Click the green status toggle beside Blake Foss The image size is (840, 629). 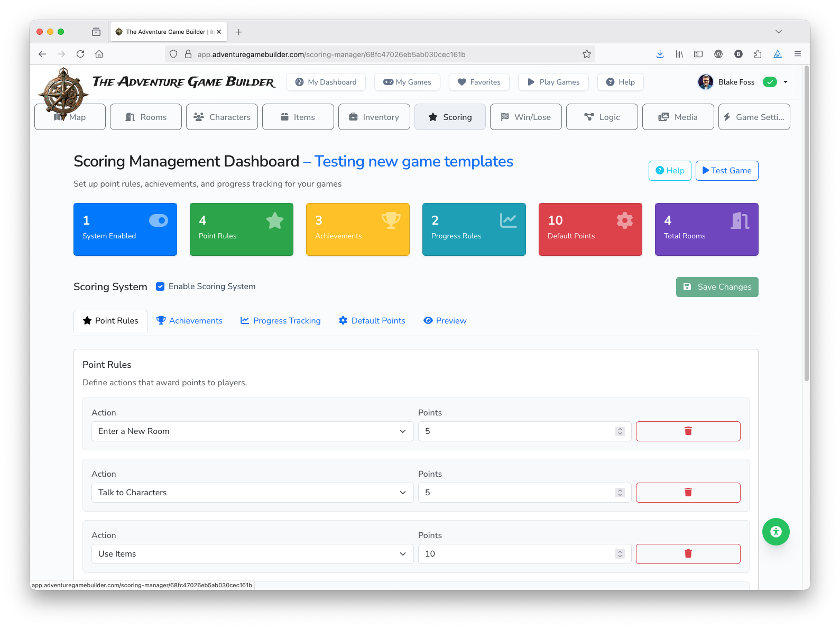tap(770, 82)
